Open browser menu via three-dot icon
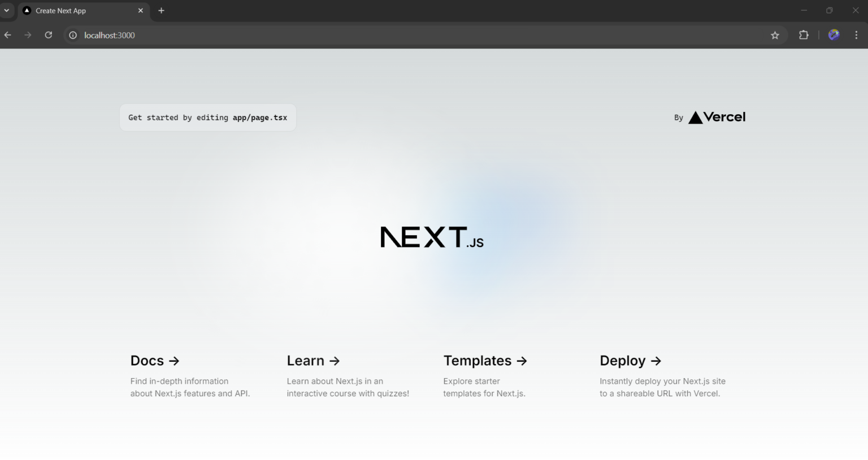Image resolution: width=868 pixels, height=460 pixels. (x=856, y=34)
